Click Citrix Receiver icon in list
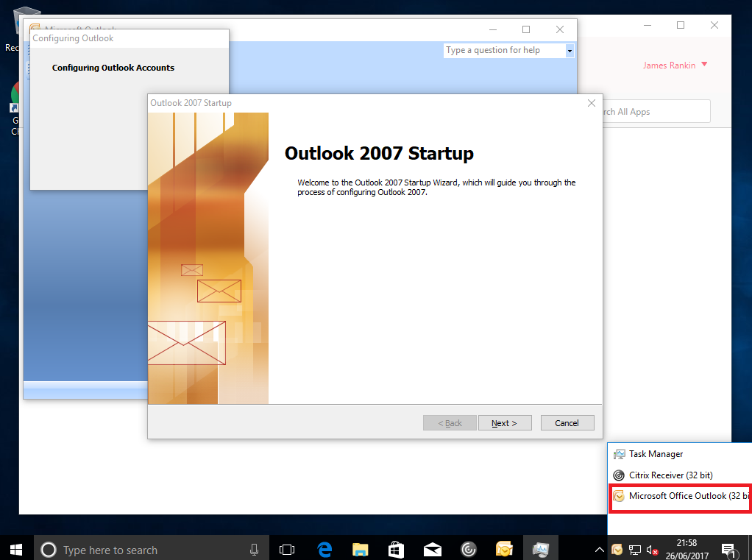This screenshot has height=560, width=752. pyautogui.click(x=619, y=475)
